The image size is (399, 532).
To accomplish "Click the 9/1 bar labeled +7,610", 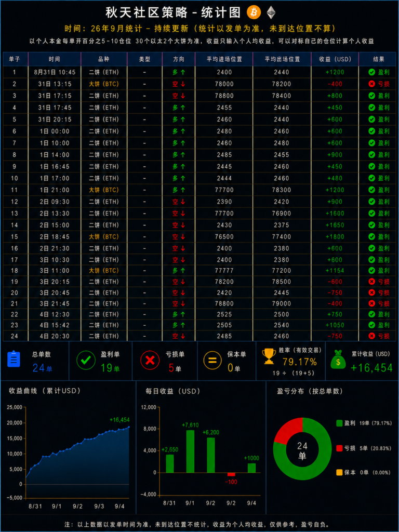I will [190, 451].
